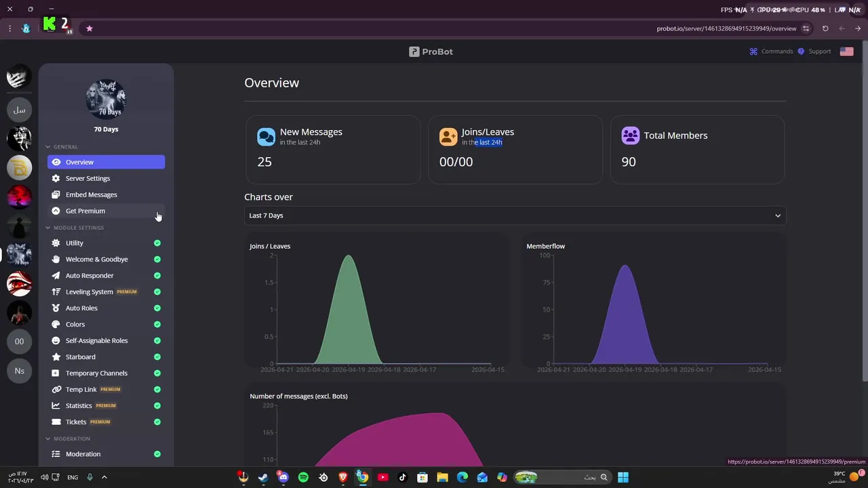Image resolution: width=868 pixels, height=488 pixels.
Task: Click the Leveling System icon
Action: (56, 291)
